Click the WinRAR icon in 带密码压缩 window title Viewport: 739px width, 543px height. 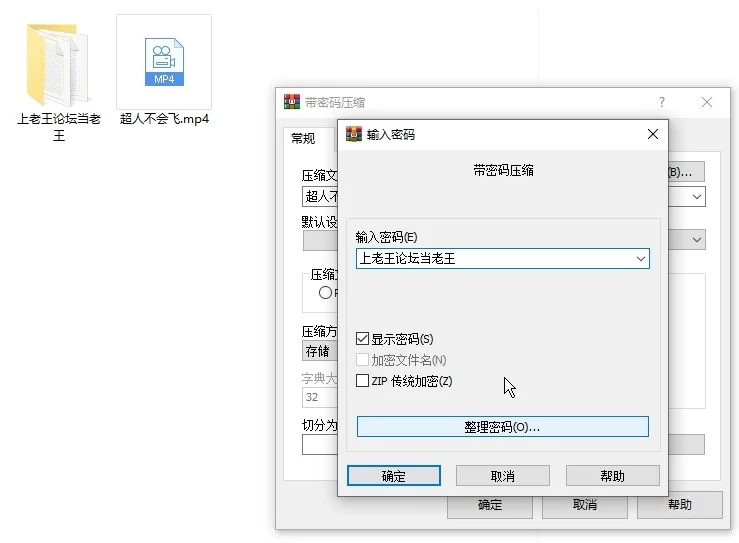(x=292, y=102)
